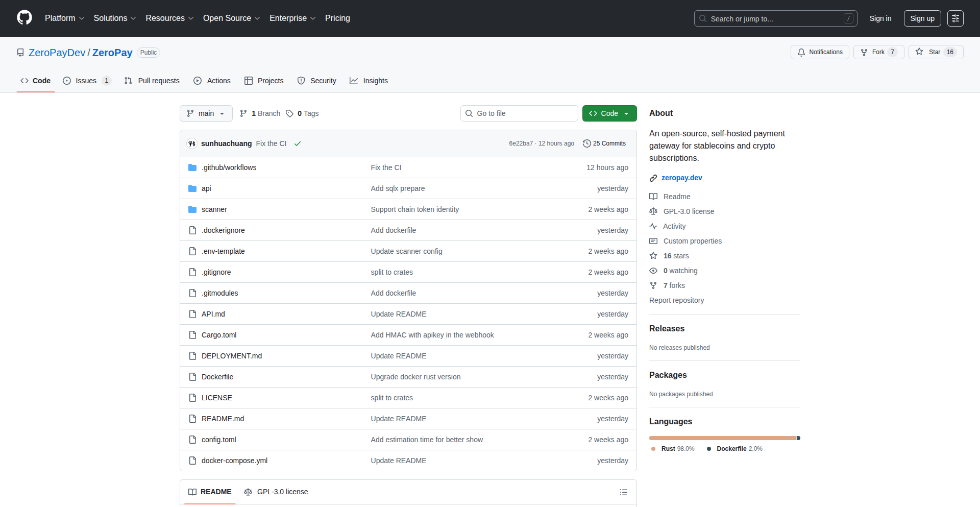Click the Notifications bell icon
The height and width of the screenshot is (507, 980).
point(801,52)
